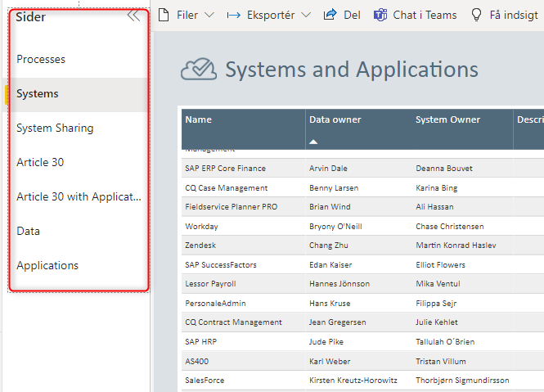The height and width of the screenshot is (392, 544).
Task: Expand the Filer dropdown chevron
Action: [209, 15]
